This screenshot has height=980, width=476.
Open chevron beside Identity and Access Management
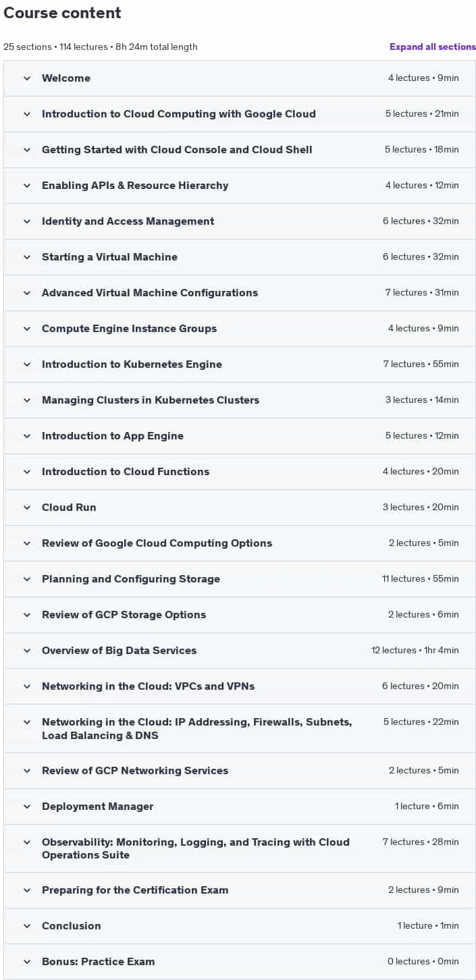(27, 221)
